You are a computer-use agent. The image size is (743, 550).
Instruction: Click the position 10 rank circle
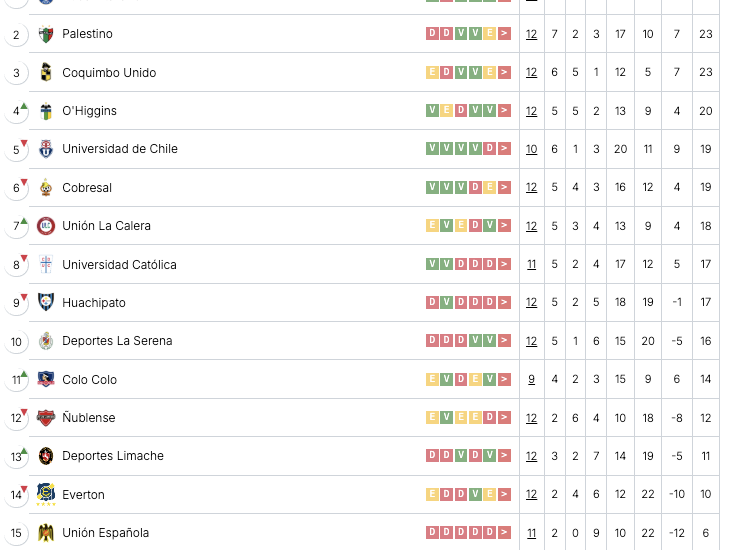[x=16, y=342]
